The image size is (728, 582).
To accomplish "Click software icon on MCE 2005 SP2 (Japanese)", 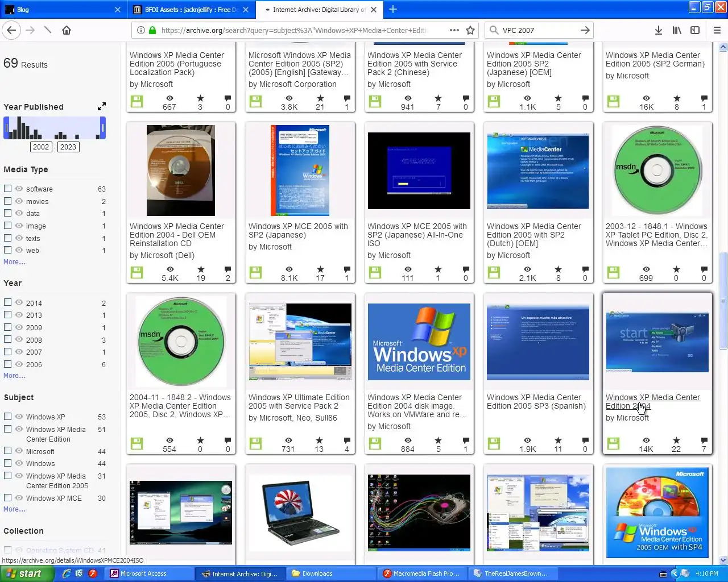I will click(x=256, y=273).
